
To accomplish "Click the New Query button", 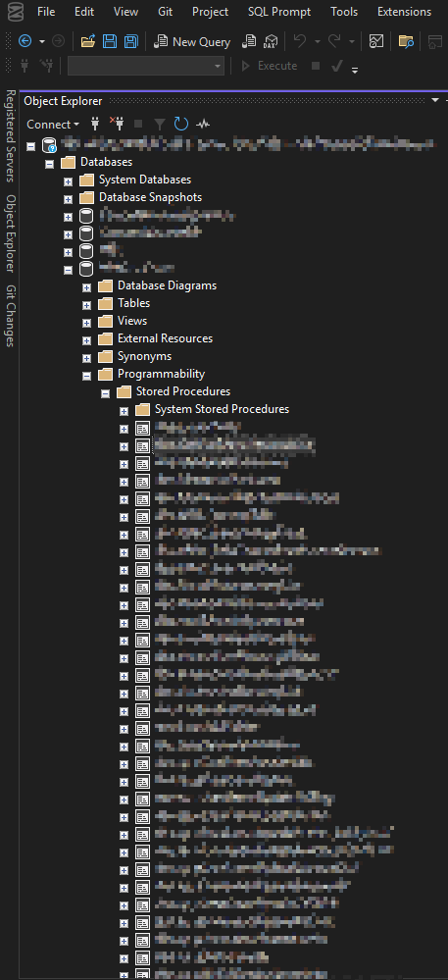I will point(192,42).
